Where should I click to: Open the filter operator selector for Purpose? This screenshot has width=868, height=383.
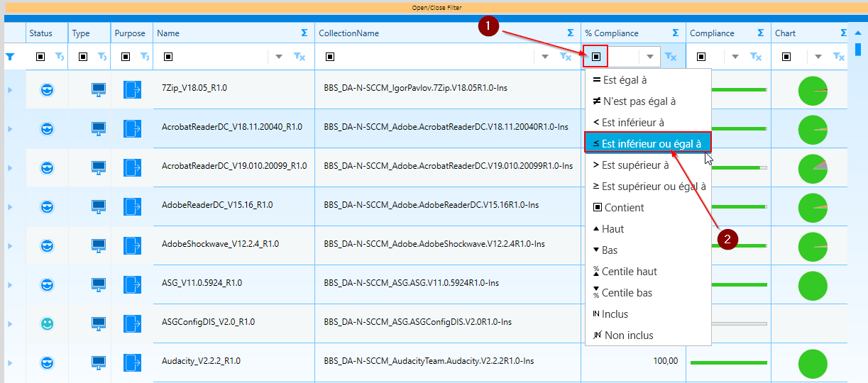[x=126, y=57]
